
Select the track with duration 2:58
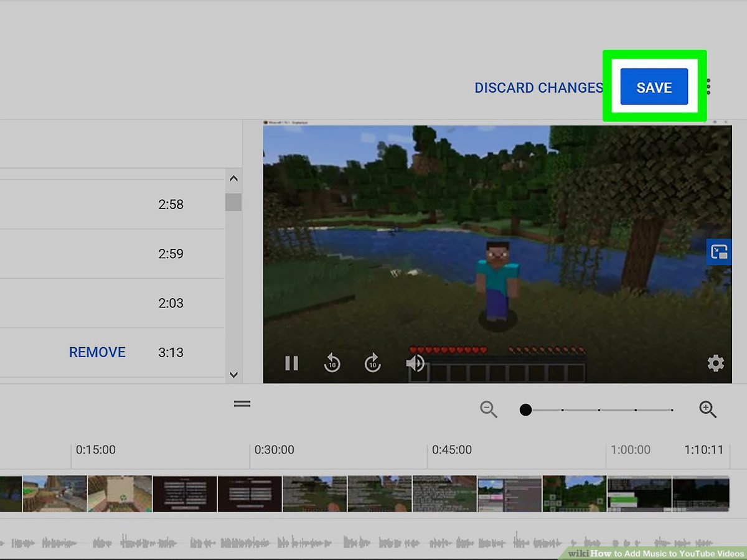point(112,204)
